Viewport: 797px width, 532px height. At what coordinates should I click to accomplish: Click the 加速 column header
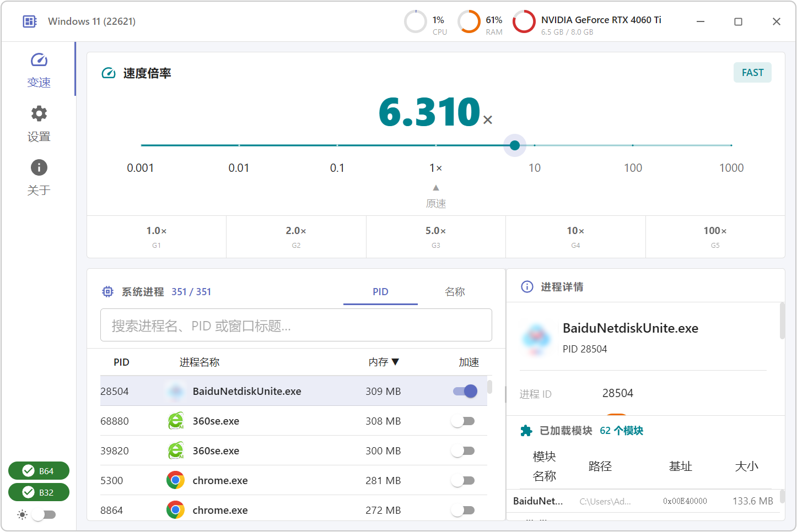[x=469, y=362]
